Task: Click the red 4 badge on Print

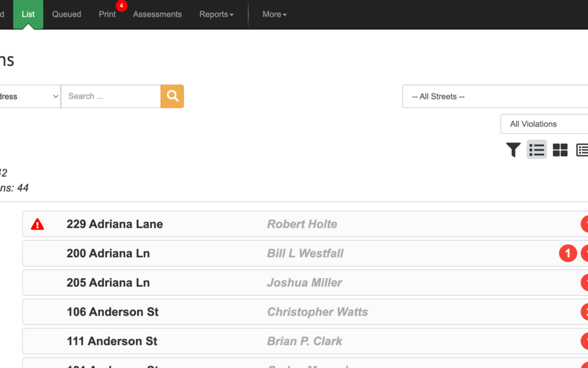Action: 121,5
